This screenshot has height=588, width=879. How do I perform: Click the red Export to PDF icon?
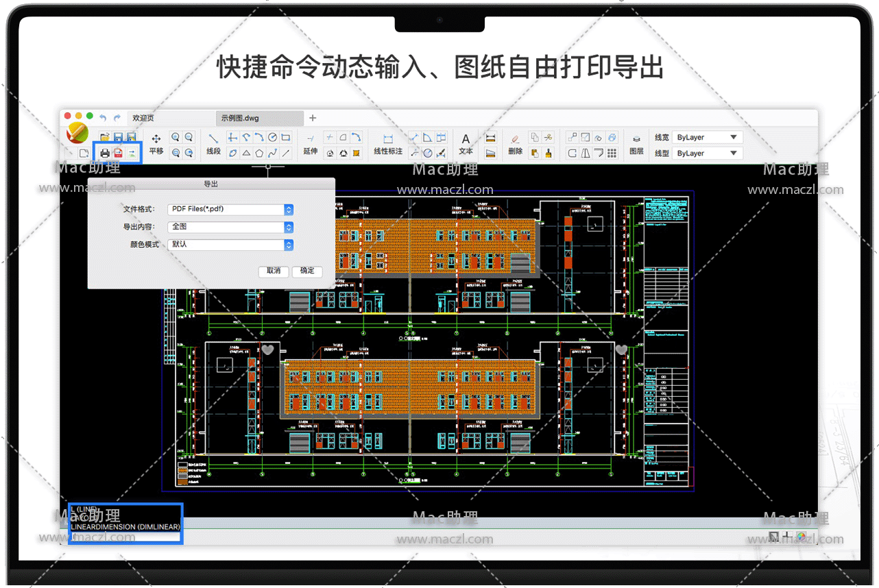point(118,153)
